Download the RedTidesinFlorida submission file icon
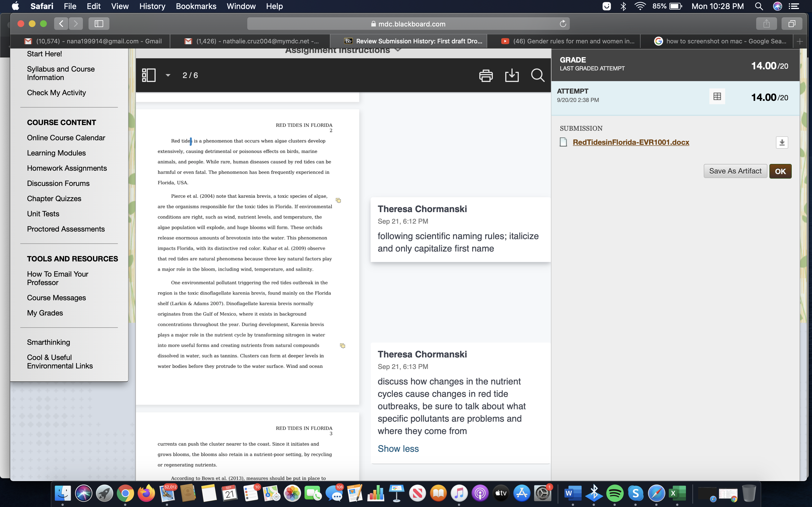The height and width of the screenshot is (507, 812). pos(782,143)
